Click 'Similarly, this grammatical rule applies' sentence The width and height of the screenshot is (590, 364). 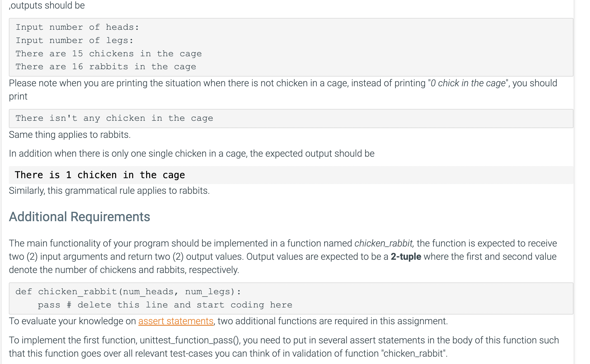point(109,191)
